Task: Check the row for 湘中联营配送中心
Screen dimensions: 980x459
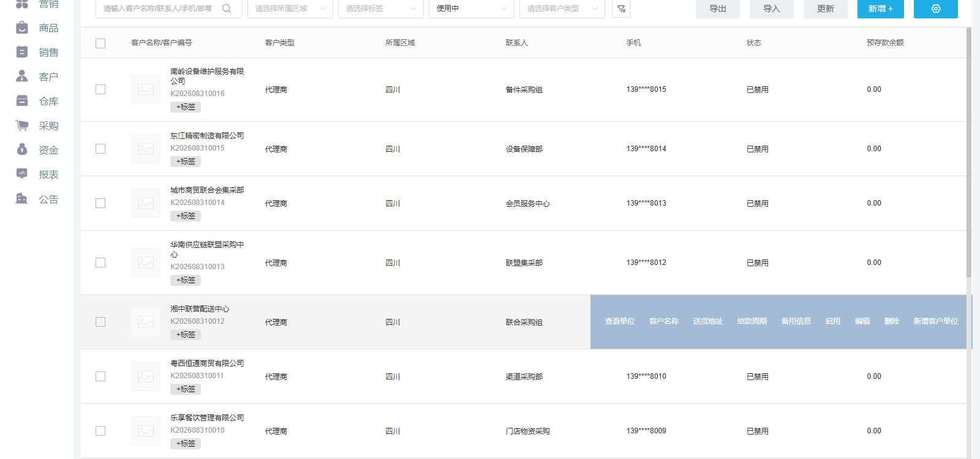Action: 100,322
